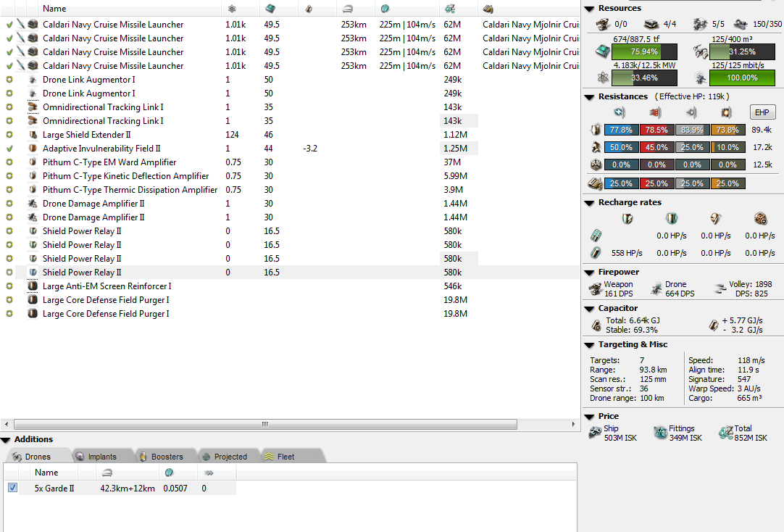This screenshot has width=784, height=532.
Task: Collapse the Price section
Action: pos(589,417)
